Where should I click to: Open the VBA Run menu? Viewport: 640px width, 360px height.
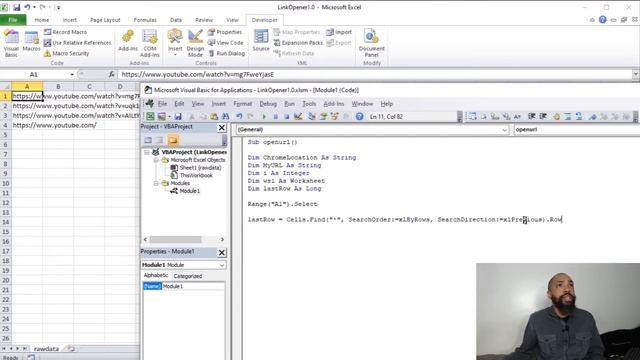click(289, 104)
